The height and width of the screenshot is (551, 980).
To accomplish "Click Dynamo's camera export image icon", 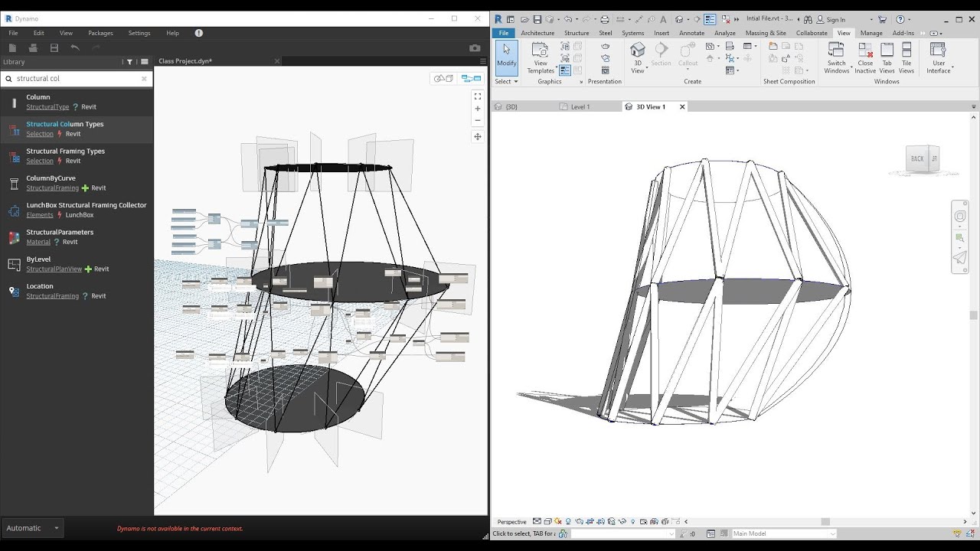I will [475, 47].
